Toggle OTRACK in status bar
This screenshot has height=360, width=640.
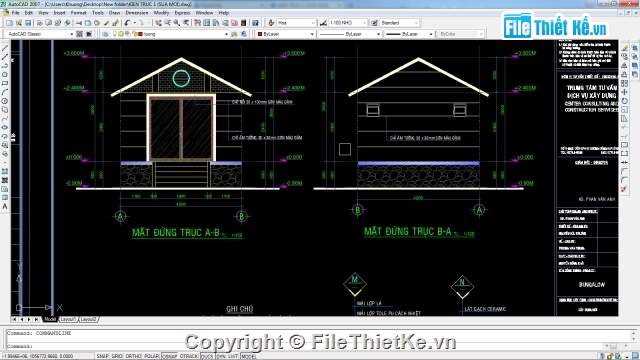click(x=189, y=356)
